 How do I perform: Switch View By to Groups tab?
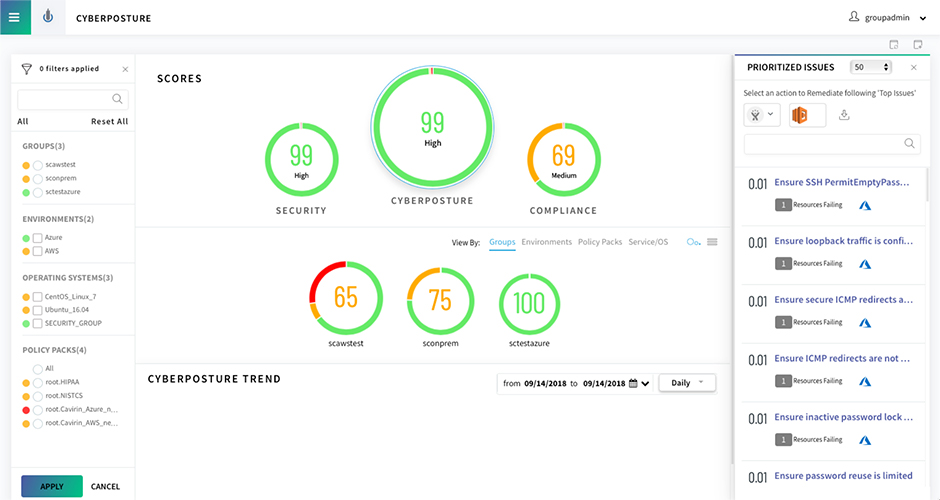coord(502,242)
